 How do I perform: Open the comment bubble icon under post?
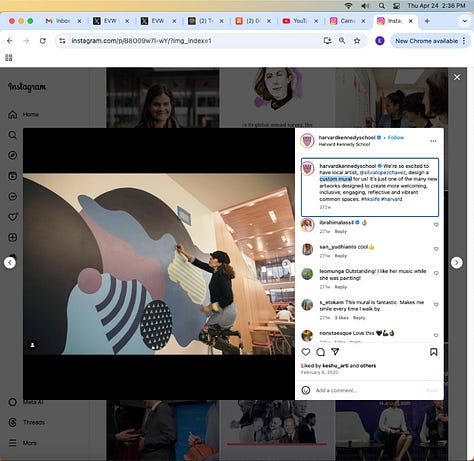pyautogui.click(x=321, y=352)
